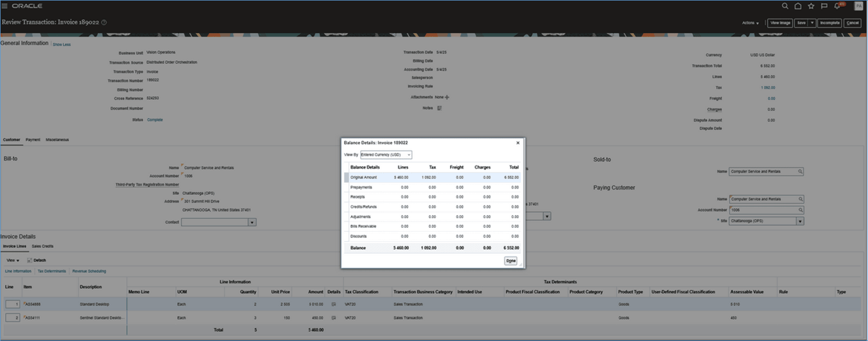Image resolution: width=868 pixels, height=341 pixels.
Task: Open the Favorites star icon
Action: pyautogui.click(x=811, y=6)
